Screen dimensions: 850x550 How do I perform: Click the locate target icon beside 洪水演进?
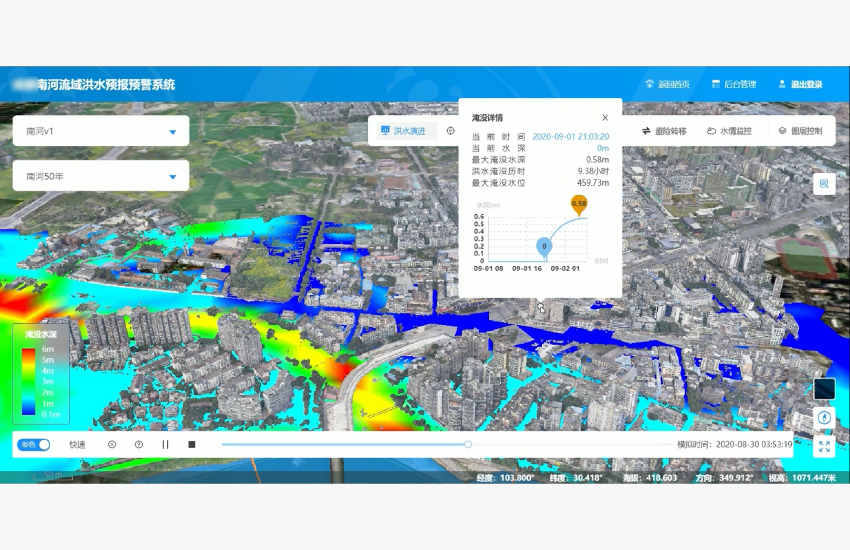(450, 131)
